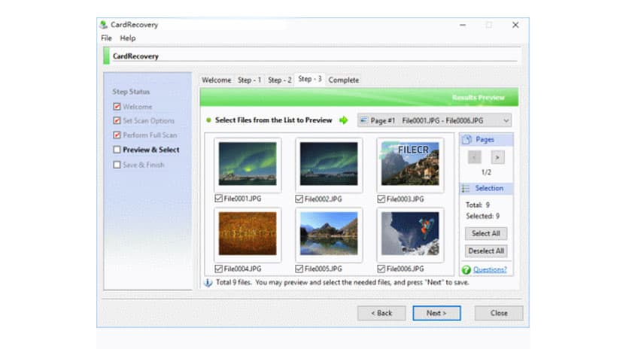The height and width of the screenshot is (364, 629).
Task: Click the Welcome step status checkbox
Action: click(x=117, y=107)
